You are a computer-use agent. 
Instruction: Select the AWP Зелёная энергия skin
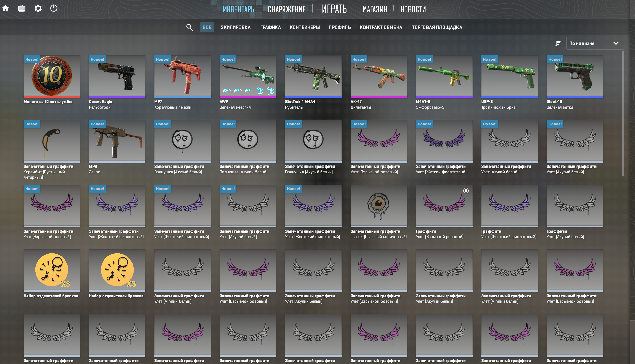click(x=248, y=77)
